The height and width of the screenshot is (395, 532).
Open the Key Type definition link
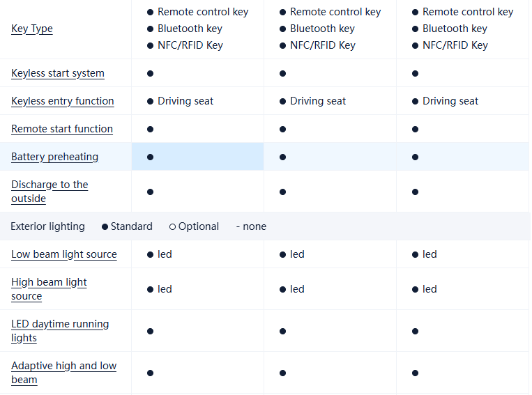[32, 29]
